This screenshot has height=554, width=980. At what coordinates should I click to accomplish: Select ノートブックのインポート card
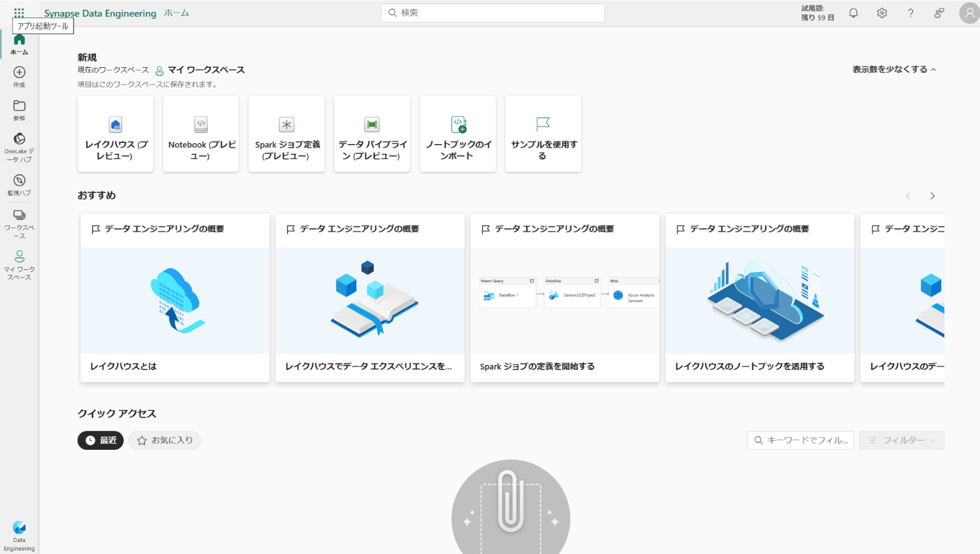(x=458, y=134)
